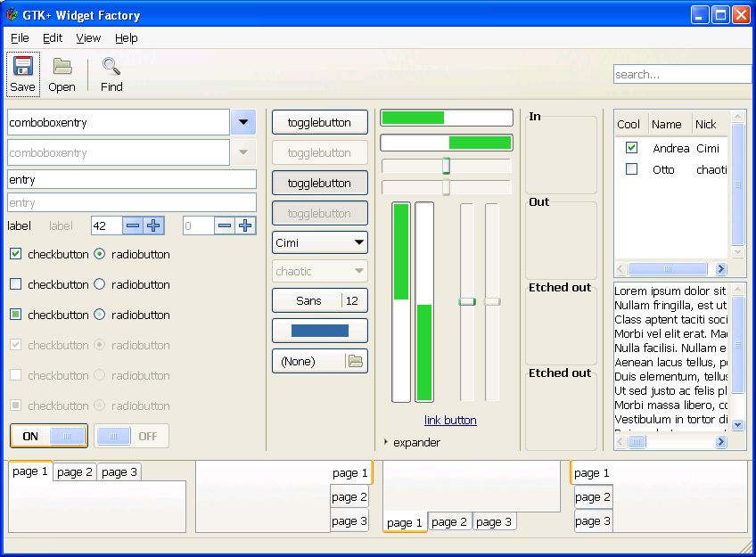This screenshot has width=756, height=557.
Task: Click the left arrow of the tree list horizontal scrollbar
Action: coord(620,269)
